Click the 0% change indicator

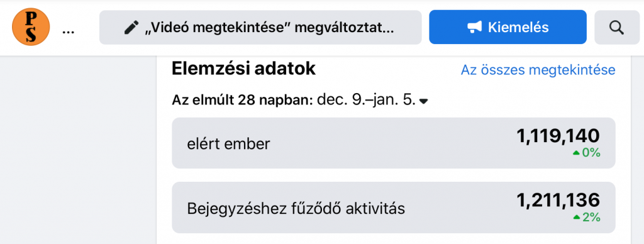[x=591, y=153]
